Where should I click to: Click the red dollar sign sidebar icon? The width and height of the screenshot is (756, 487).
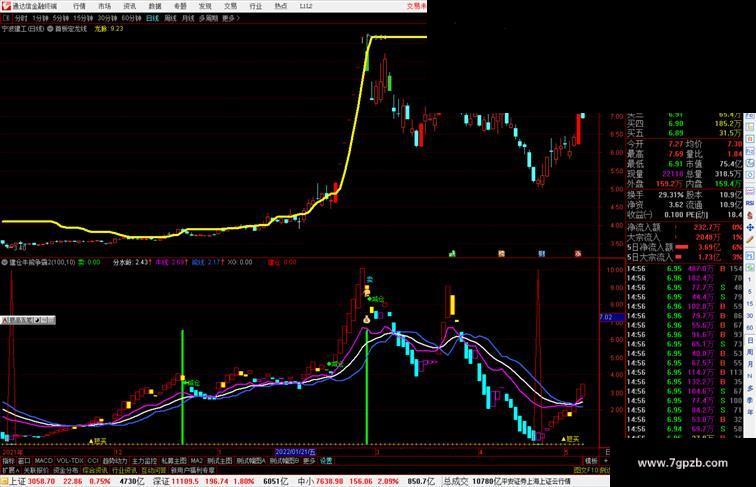[750, 216]
